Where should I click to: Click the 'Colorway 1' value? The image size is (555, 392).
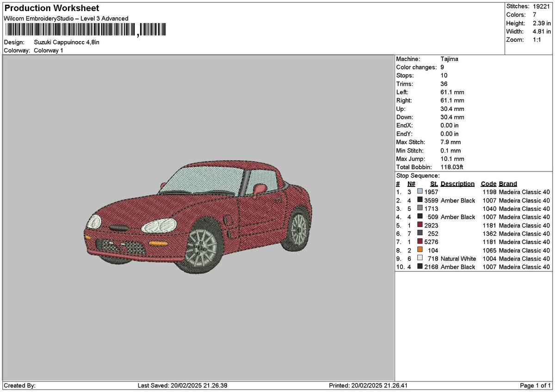pyautogui.click(x=49, y=50)
